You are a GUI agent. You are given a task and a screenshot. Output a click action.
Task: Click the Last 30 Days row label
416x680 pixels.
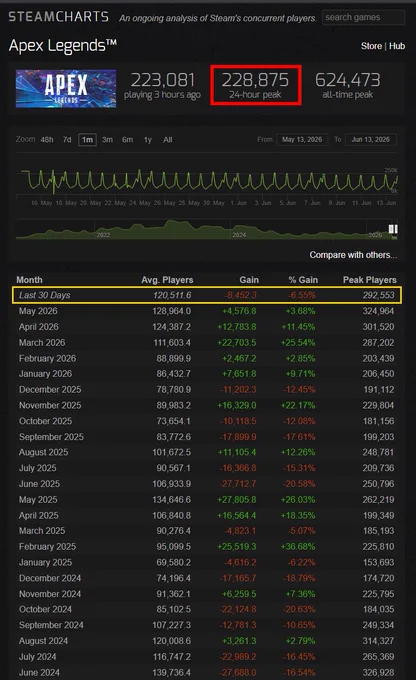[x=45, y=295]
